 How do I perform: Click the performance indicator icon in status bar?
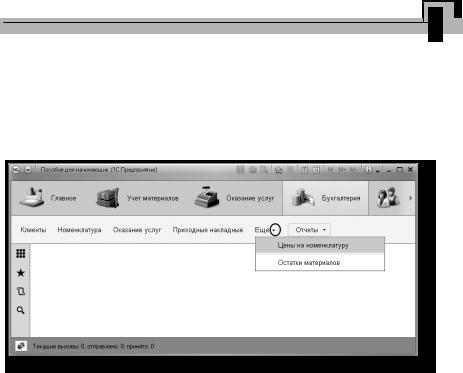pyautogui.click(x=21, y=346)
